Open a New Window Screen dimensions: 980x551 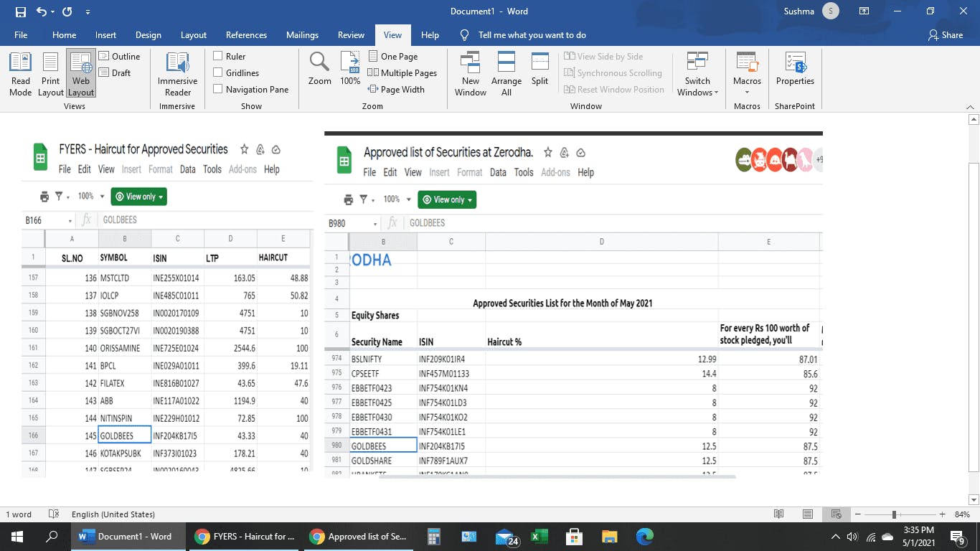[x=471, y=75]
